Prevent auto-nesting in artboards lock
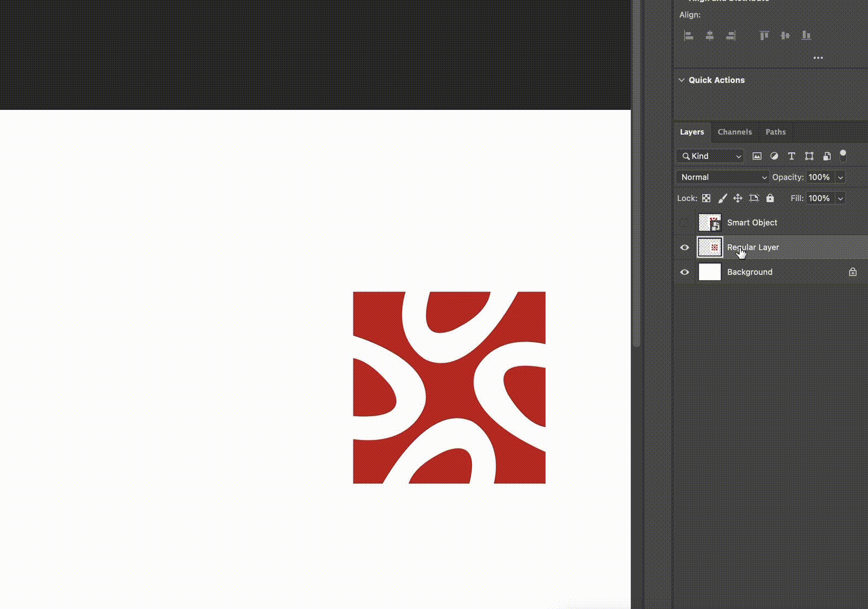 (754, 198)
